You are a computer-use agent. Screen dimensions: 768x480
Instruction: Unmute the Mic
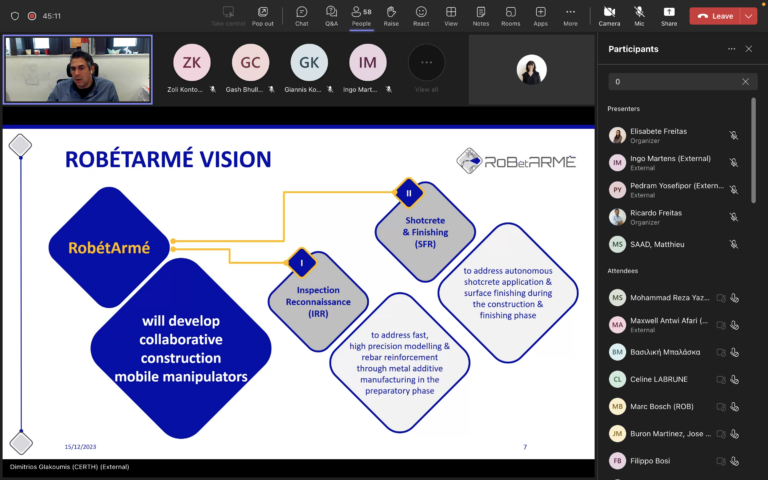639,16
